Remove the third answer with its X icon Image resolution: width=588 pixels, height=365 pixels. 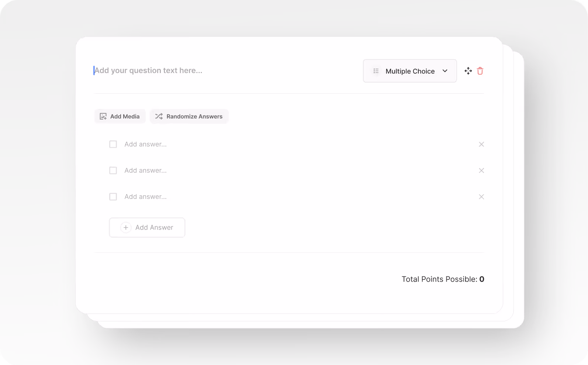(x=481, y=197)
